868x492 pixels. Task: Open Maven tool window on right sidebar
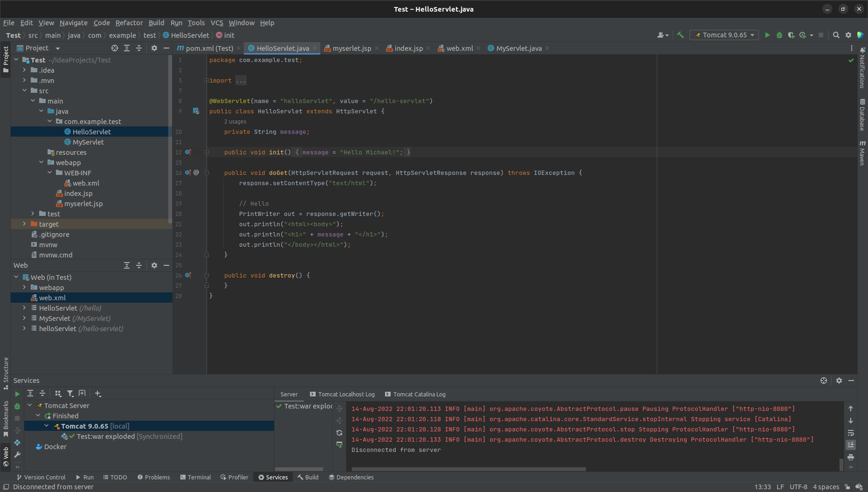pos(862,153)
